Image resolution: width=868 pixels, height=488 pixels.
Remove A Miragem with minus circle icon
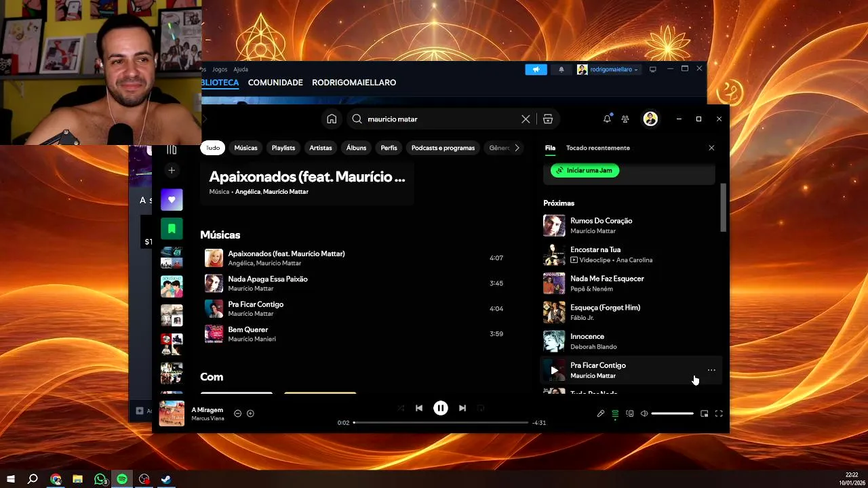coord(237,413)
